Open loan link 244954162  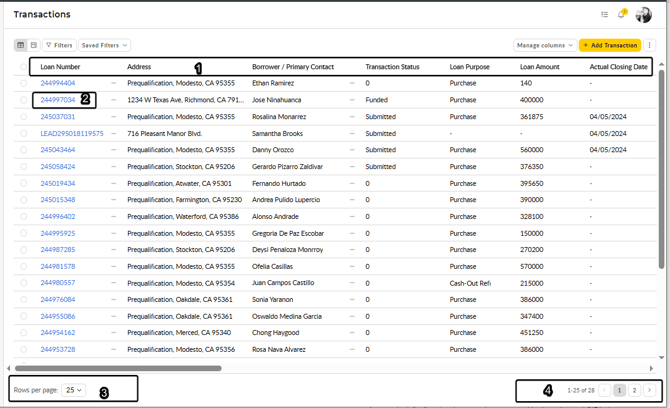point(58,332)
